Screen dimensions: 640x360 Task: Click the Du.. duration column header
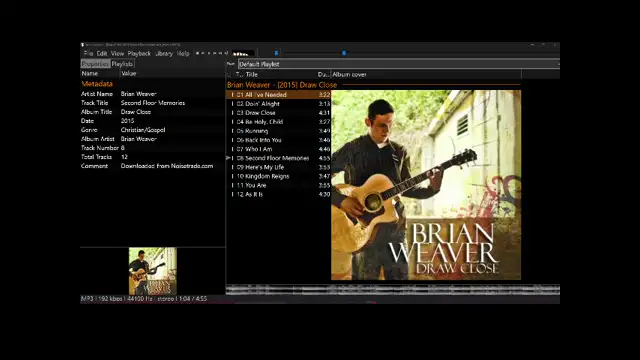[323, 75]
